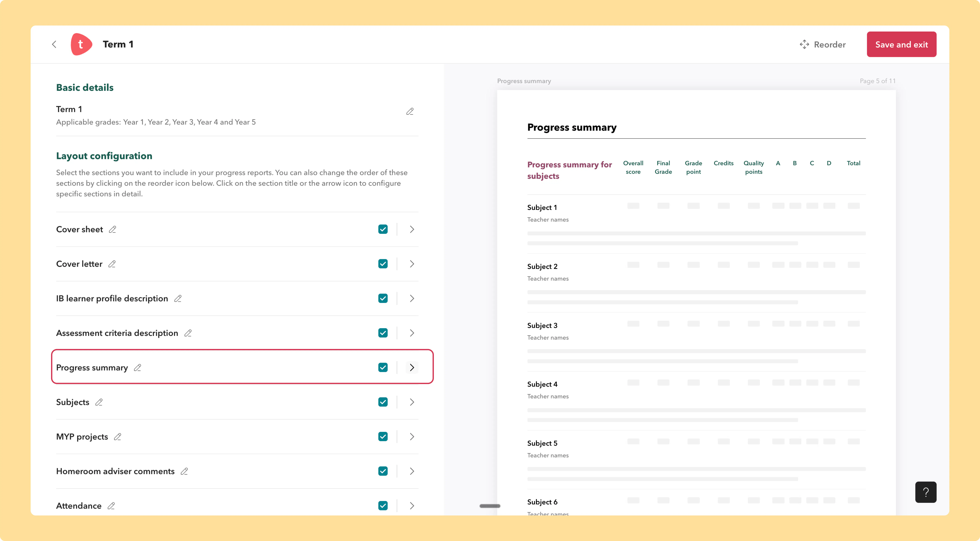This screenshot has width=980, height=541.
Task: Click 'Subject 5' in the preview
Action: [x=542, y=443]
